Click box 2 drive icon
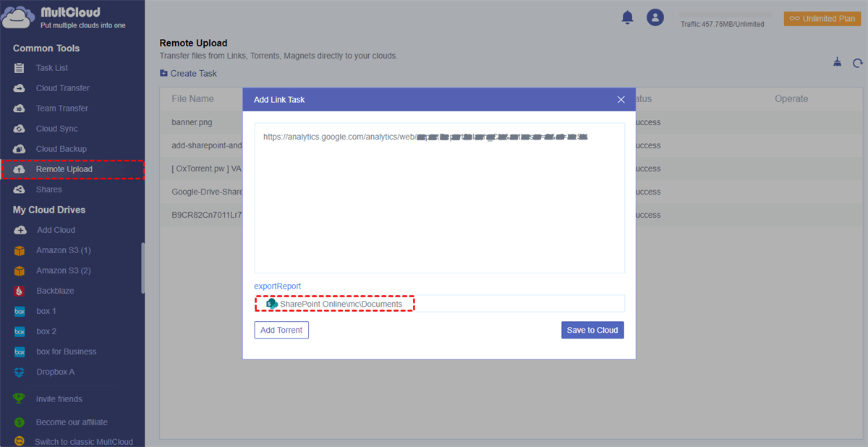Image resolution: width=868 pixels, height=447 pixels. (20, 331)
